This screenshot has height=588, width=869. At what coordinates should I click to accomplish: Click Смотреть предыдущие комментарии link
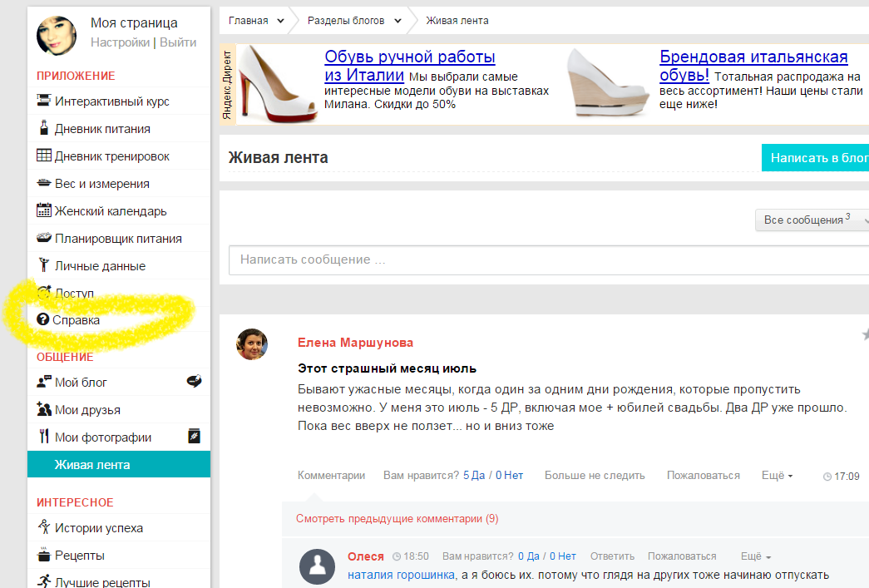[397, 519]
